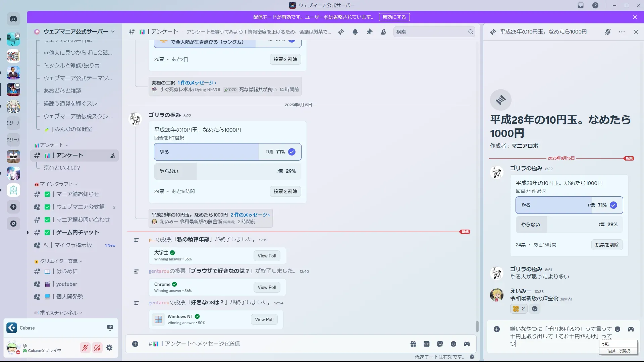Screen dimensions: 644x362
Task: Click the Add a Server plus icon
Action: click(13, 207)
